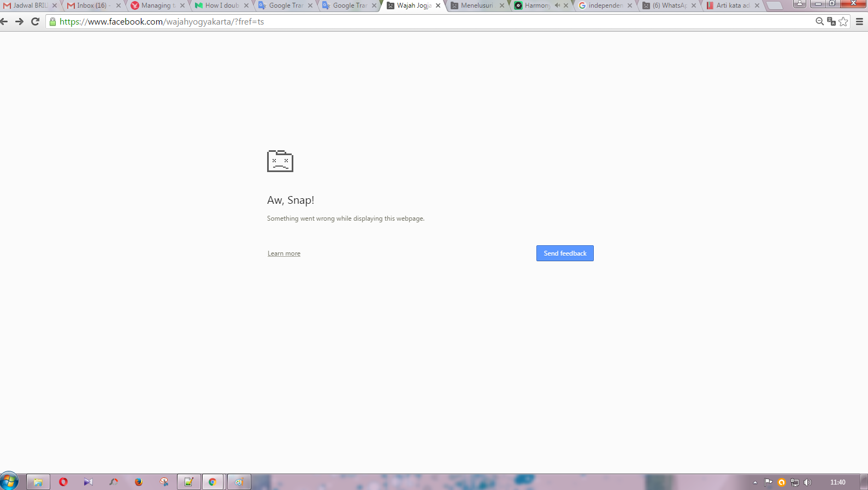868x490 pixels.
Task: Open the Action Center flag icon
Action: coord(769,482)
